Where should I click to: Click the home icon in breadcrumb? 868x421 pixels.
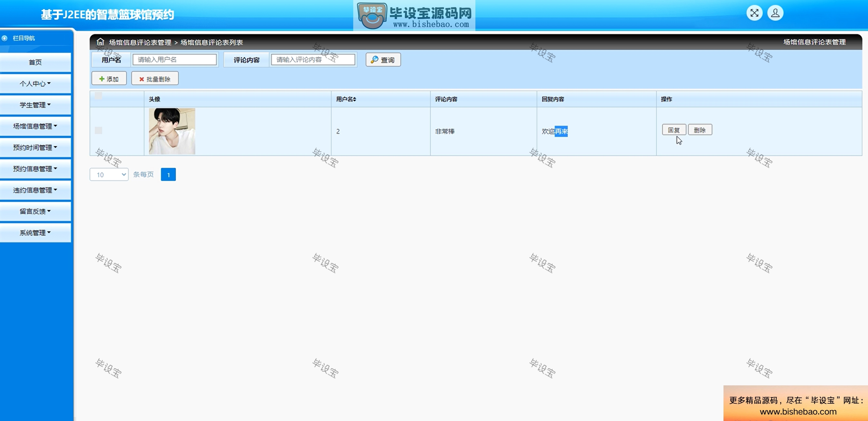(100, 42)
